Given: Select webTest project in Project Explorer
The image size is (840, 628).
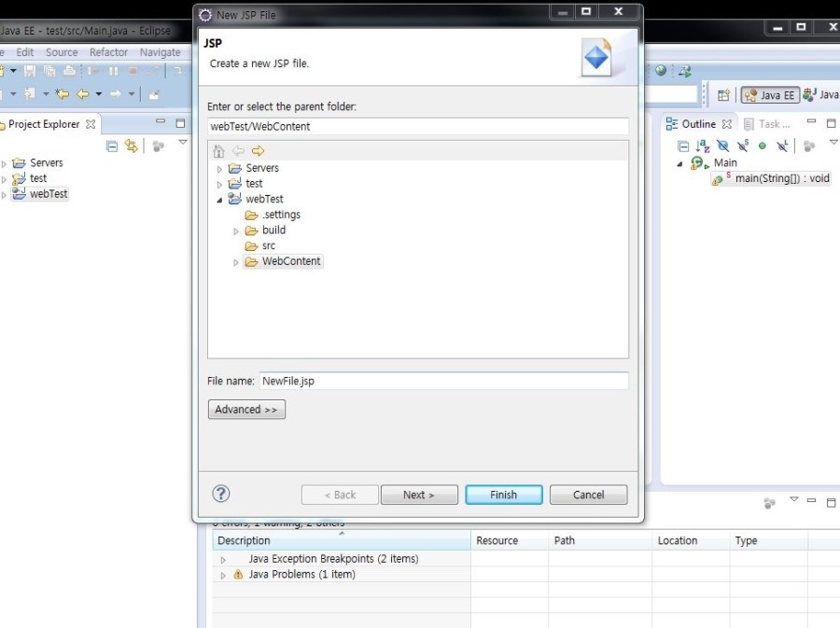Looking at the screenshot, I should [x=49, y=194].
